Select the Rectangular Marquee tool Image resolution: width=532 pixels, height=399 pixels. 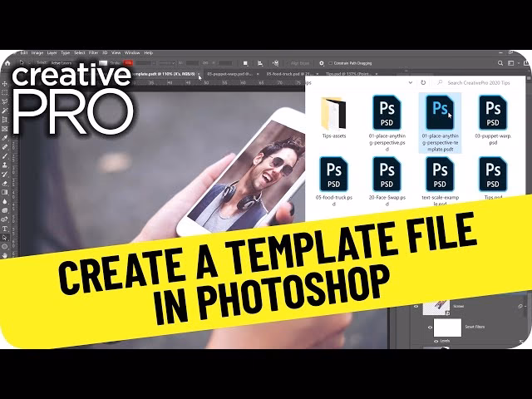click(x=5, y=92)
